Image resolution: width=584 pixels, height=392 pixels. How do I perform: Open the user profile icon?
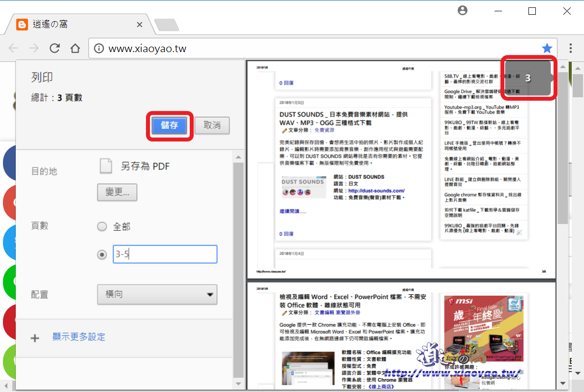tap(462, 10)
